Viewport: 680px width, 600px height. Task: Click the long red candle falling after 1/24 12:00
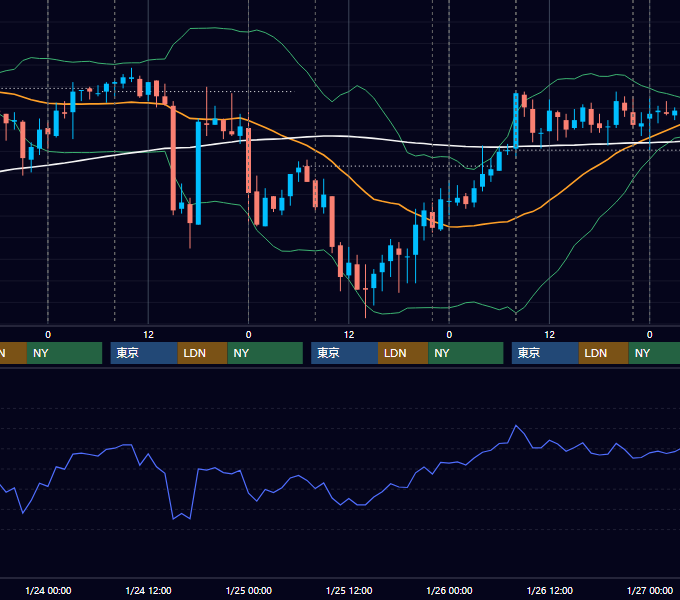point(173,158)
